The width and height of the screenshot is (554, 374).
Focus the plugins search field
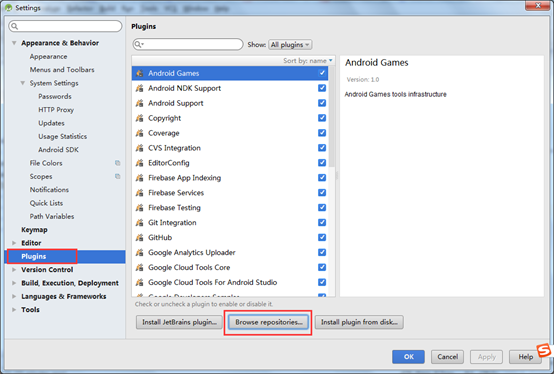[188, 44]
